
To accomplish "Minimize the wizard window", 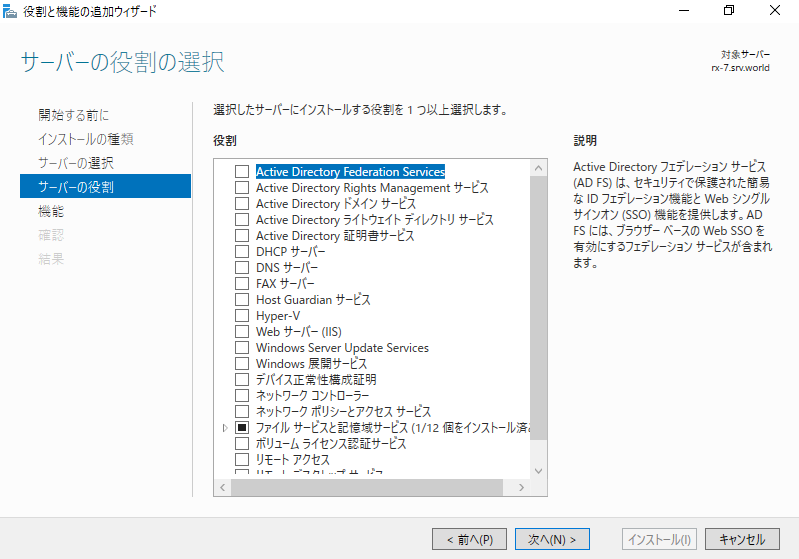I will 684,11.
